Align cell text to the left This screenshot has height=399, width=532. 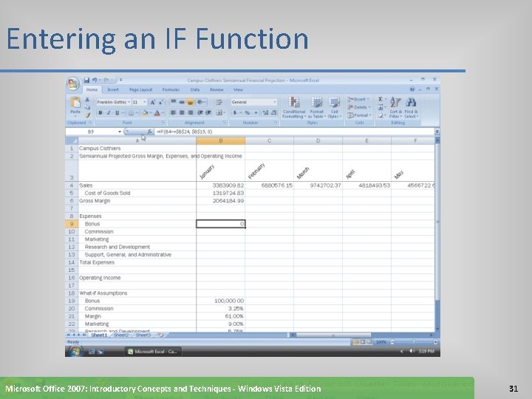click(x=173, y=112)
